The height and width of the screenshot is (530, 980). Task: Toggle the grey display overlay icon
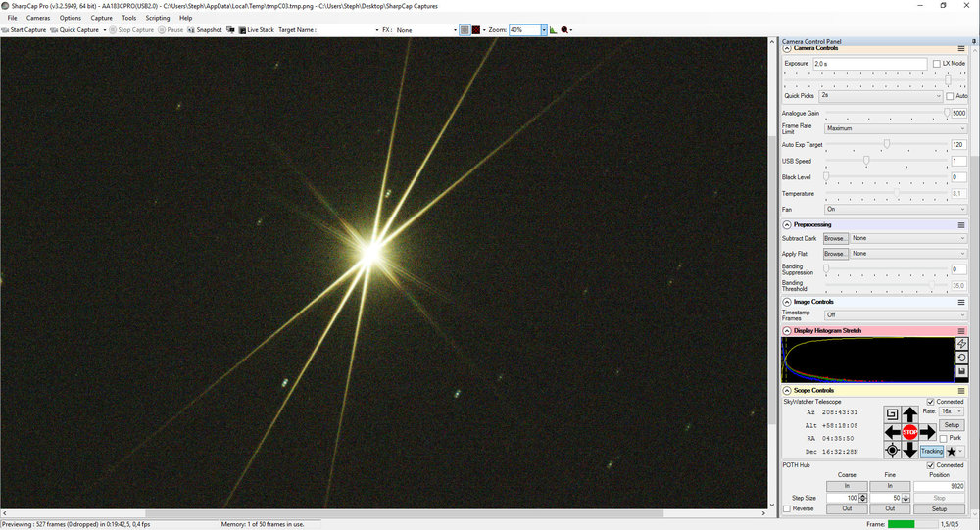[465, 30]
